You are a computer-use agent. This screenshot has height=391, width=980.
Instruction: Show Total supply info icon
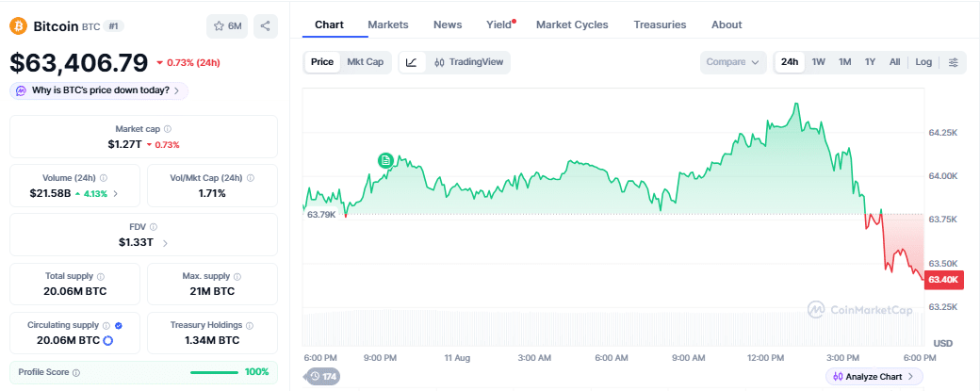click(101, 276)
